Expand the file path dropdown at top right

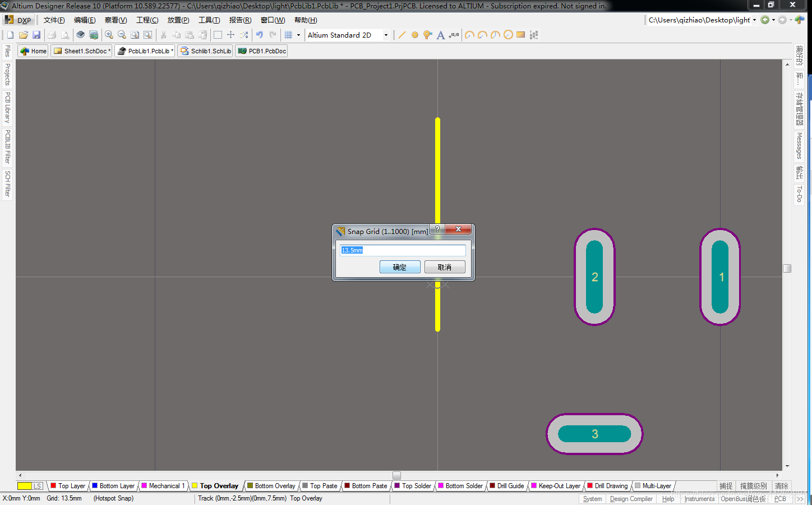[x=754, y=20]
